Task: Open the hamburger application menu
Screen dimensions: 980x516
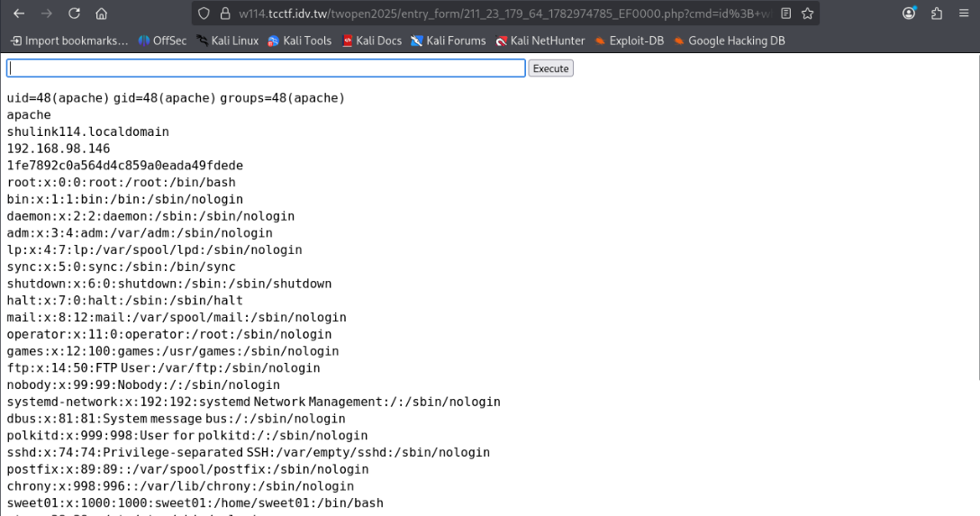Action: [x=964, y=14]
